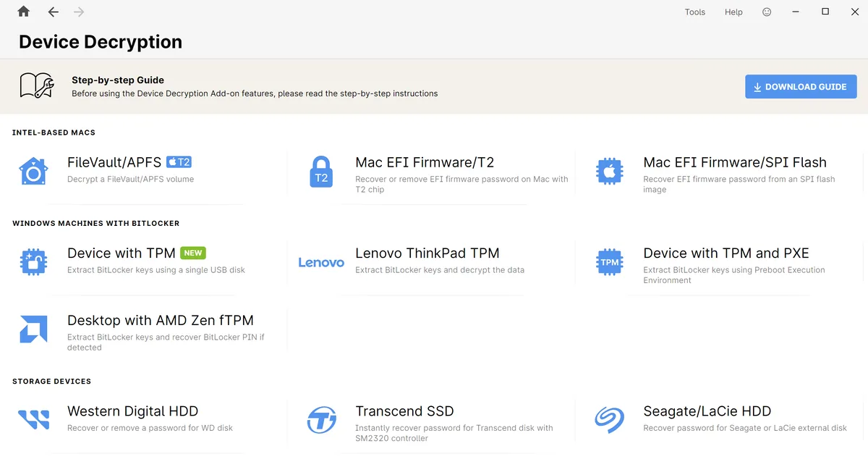Select the AMD logo icon
Screen dimensions: 868x475
pyautogui.click(x=33, y=329)
